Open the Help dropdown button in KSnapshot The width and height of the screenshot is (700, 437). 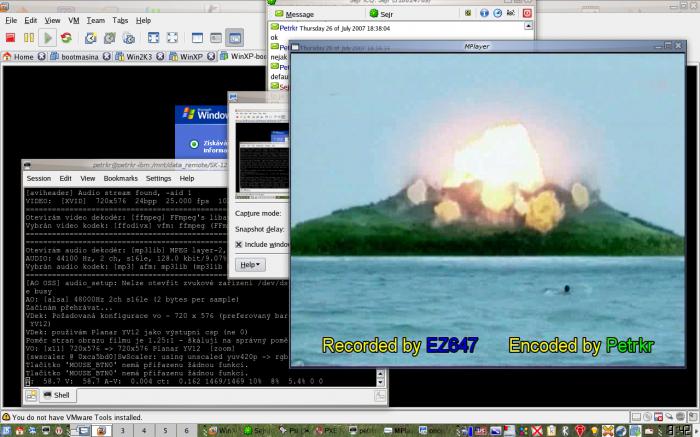coord(250,265)
